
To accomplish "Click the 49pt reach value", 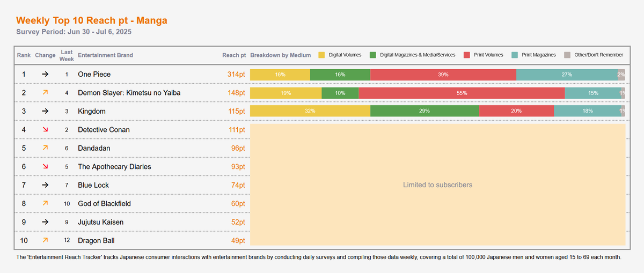I will click(x=238, y=240).
